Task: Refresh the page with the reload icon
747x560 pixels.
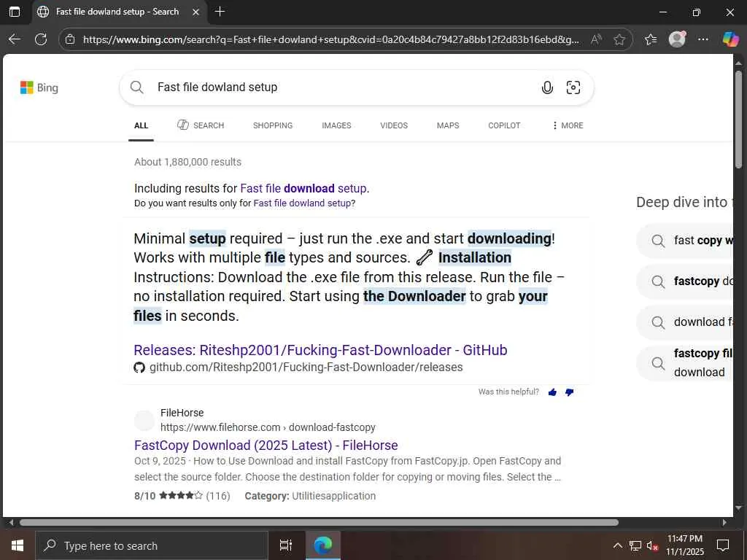Action: point(41,39)
